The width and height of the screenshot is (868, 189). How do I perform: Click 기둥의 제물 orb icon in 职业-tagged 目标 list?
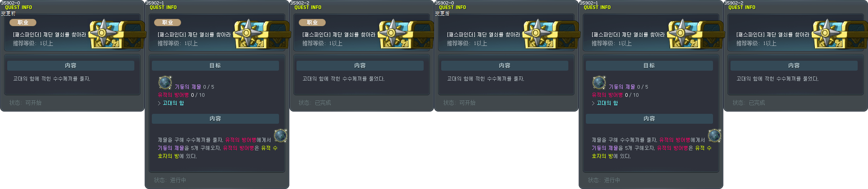pos(165,82)
